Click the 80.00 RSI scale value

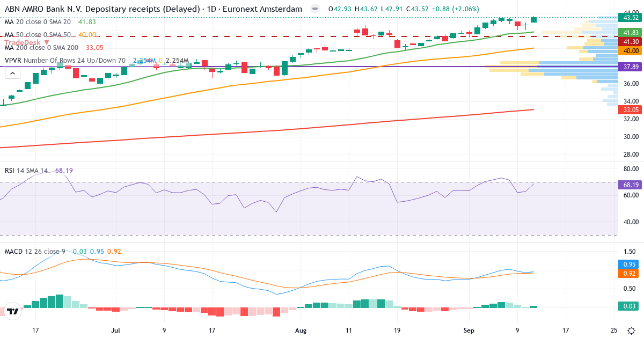click(x=630, y=168)
